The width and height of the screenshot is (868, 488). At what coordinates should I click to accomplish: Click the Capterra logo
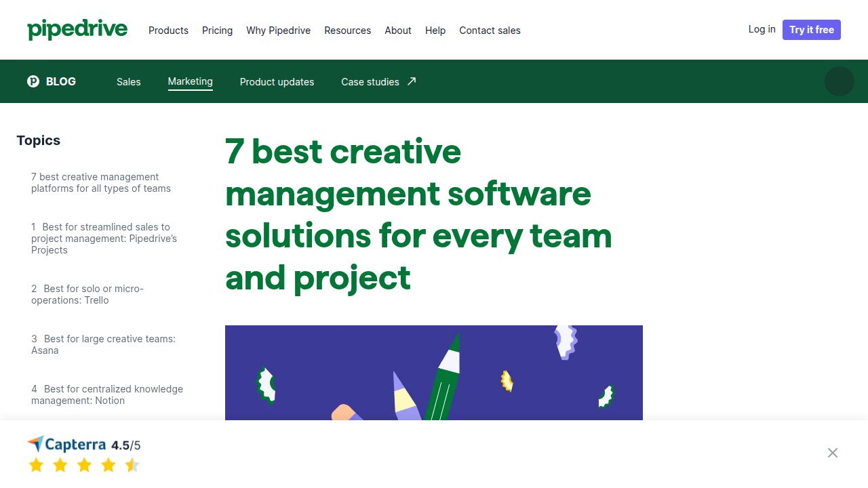pos(66,445)
